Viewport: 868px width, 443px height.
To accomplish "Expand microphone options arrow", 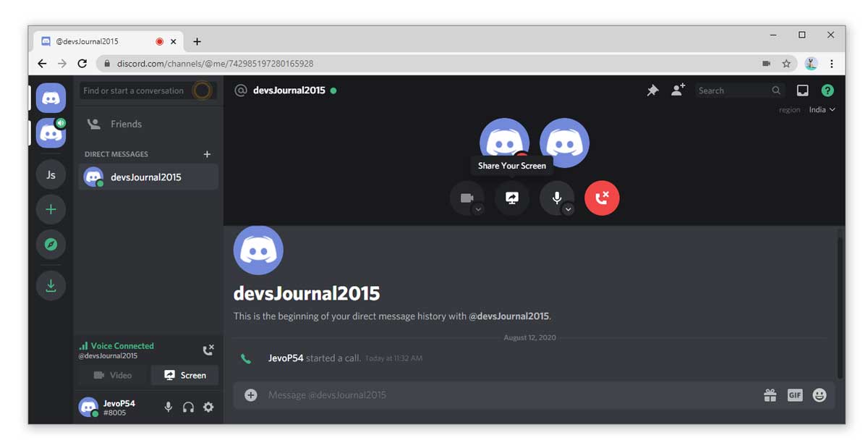I will pos(568,209).
